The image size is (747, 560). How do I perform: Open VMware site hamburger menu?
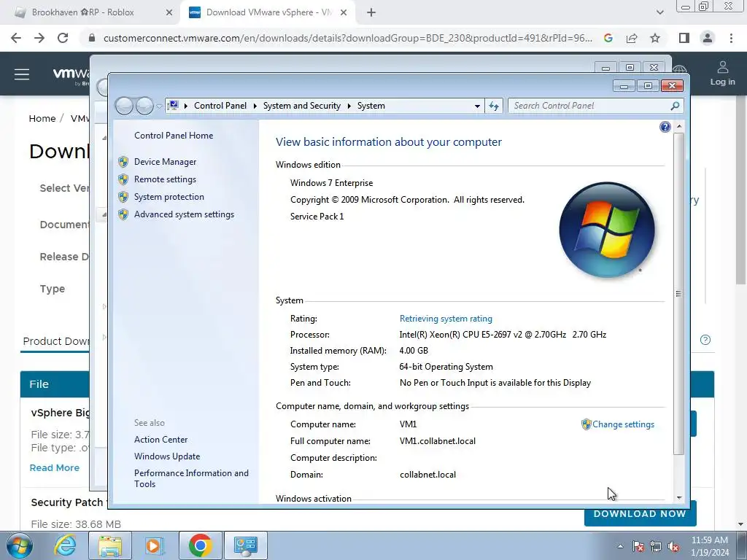pos(22,74)
